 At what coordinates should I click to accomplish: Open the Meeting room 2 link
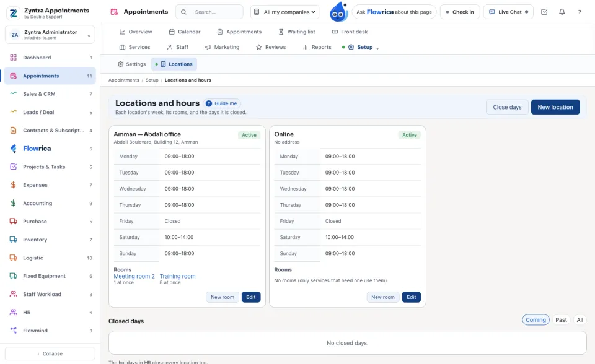[134, 277]
